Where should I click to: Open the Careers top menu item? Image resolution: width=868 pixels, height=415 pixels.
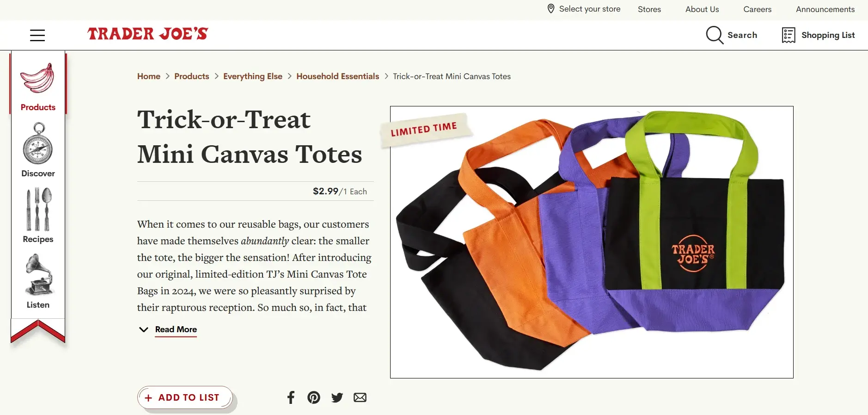click(758, 9)
